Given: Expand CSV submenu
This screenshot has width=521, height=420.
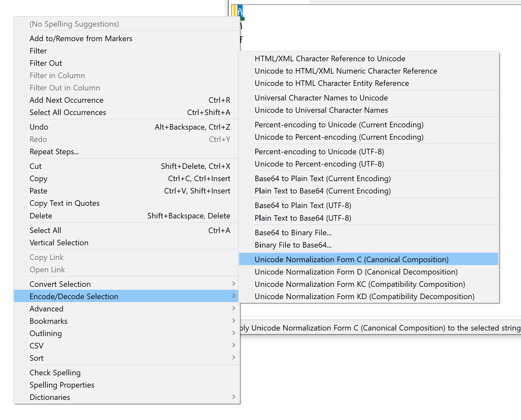Looking at the screenshot, I should (x=127, y=346).
